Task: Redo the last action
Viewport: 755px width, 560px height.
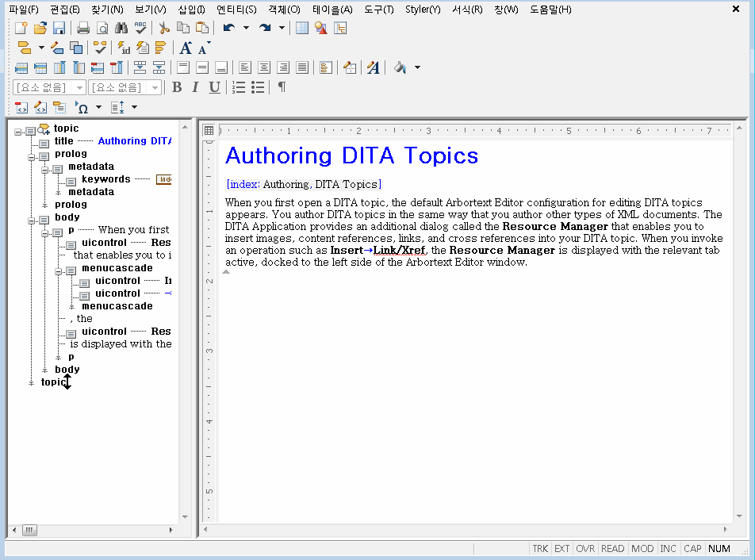Action: pos(265,28)
